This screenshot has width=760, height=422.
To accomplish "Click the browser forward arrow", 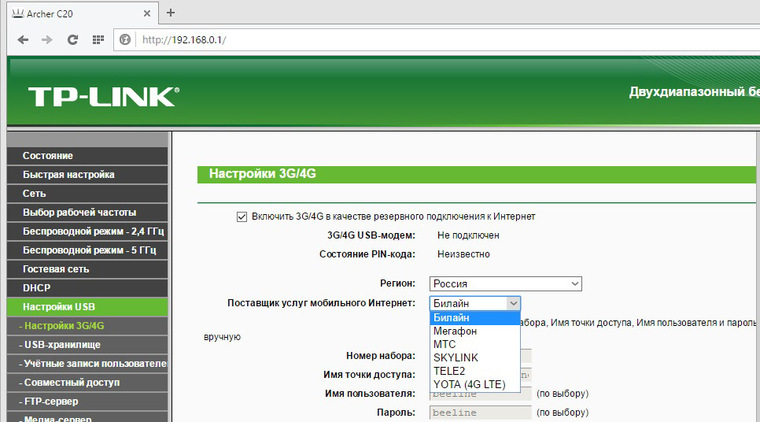I will click(47, 40).
